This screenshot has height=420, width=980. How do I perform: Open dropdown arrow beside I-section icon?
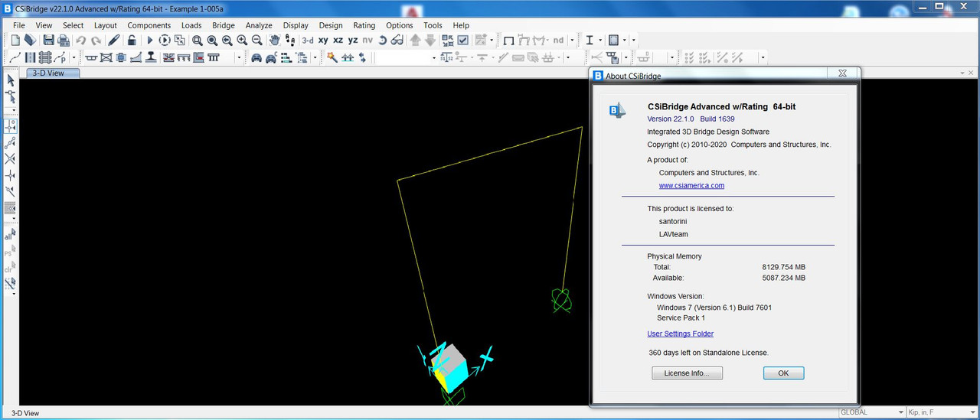click(x=601, y=40)
